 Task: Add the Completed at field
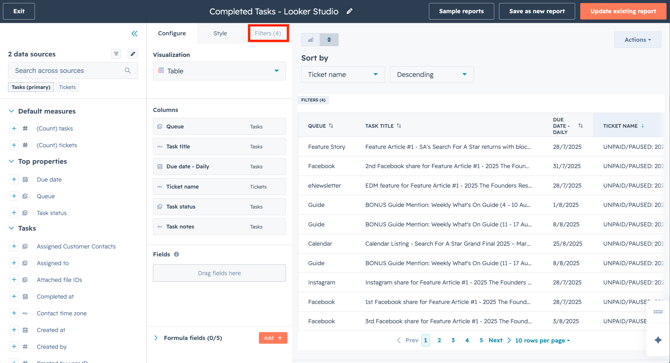click(14, 296)
